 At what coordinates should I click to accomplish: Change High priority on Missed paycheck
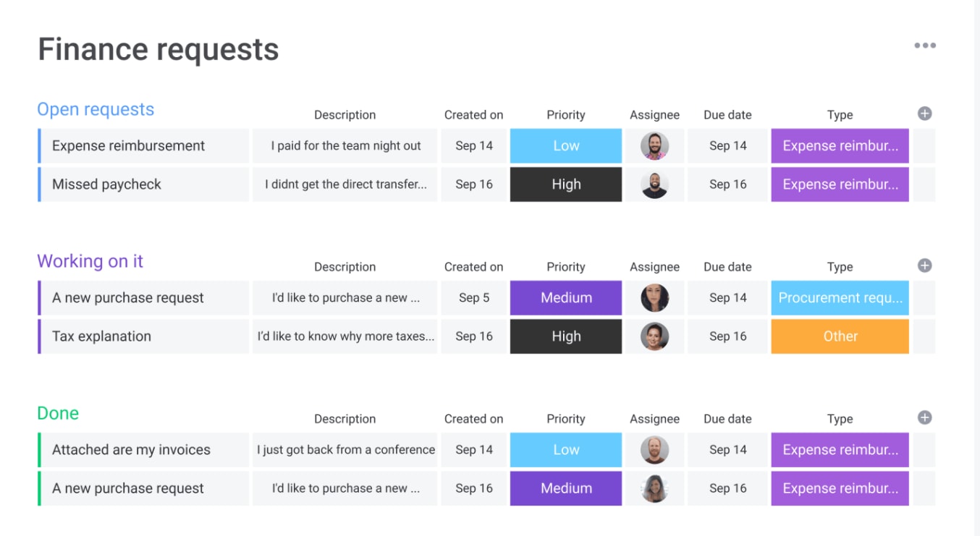[x=566, y=184]
